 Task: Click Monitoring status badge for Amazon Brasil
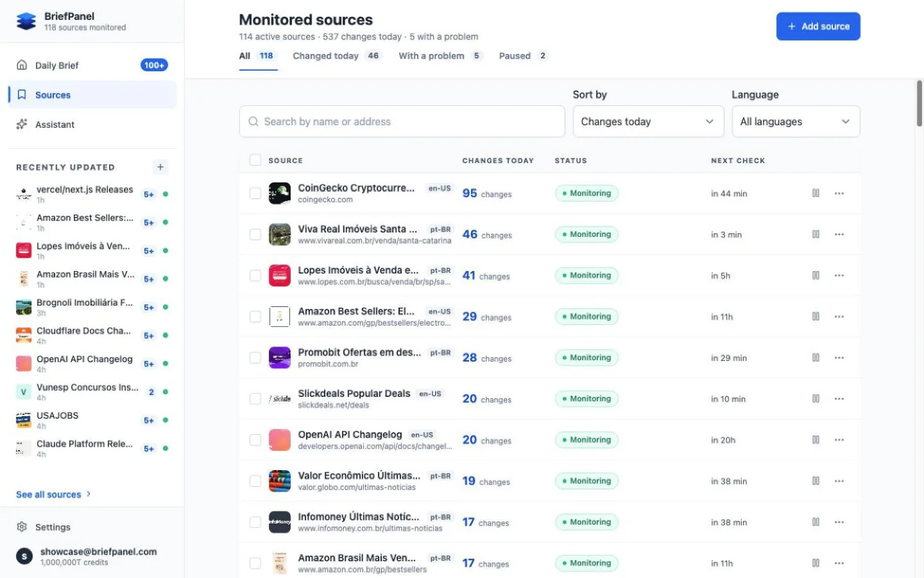pyautogui.click(x=586, y=563)
